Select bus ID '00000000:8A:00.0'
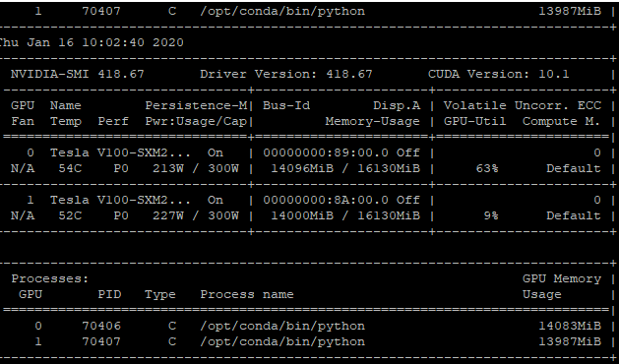Viewport: 619px width, 364px height. 326,200
